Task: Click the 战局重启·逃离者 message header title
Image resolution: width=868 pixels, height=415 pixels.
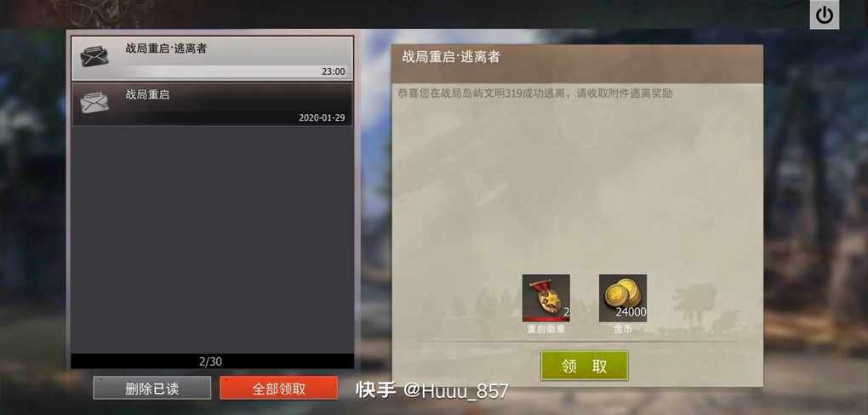Action: [451, 57]
